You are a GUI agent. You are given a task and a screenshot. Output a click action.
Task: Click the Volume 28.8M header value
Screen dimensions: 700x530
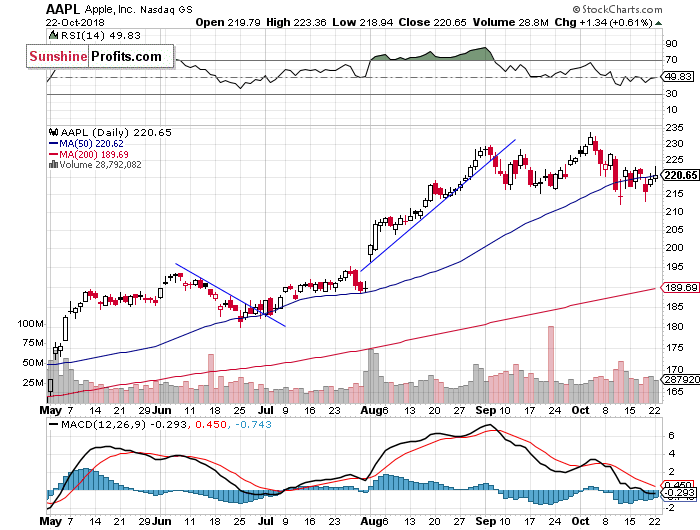click(511, 22)
